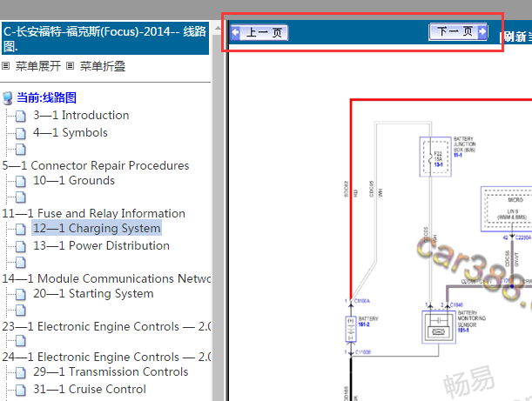Click right arrow icon on 下一页 button
The image size is (532, 401).
482,32
